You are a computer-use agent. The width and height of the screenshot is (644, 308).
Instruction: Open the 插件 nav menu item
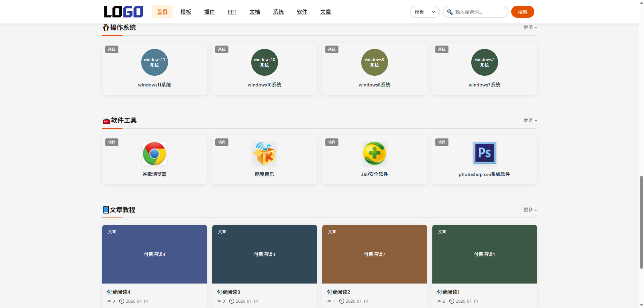click(x=209, y=12)
